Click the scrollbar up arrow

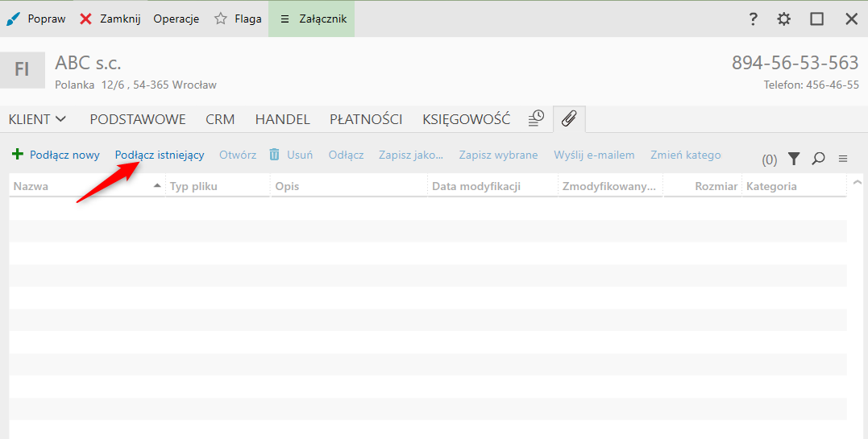click(857, 183)
